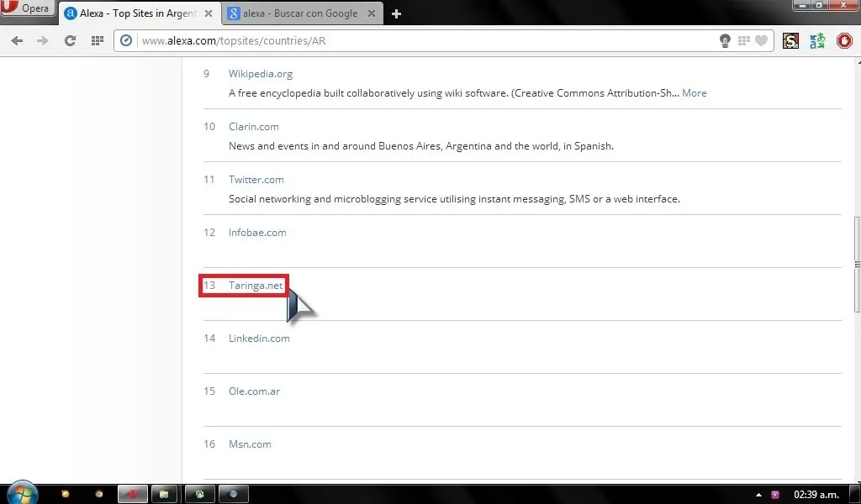Reload the Alexa page
This screenshot has width=861, height=504.
pyautogui.click(x=70, y=40)
